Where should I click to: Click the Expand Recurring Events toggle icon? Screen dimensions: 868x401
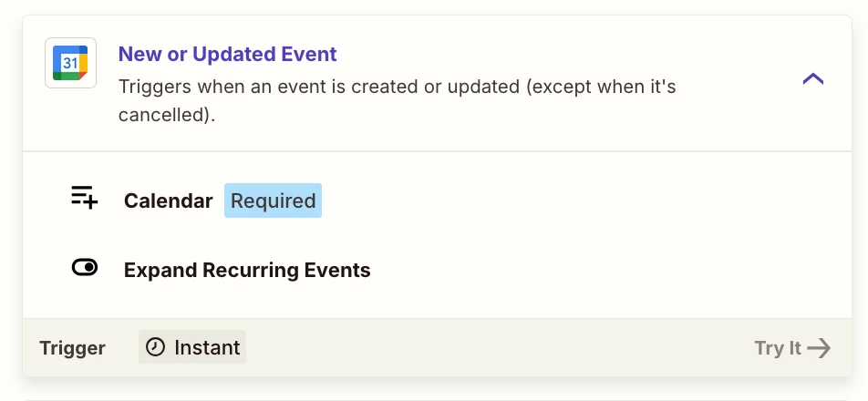84,268
